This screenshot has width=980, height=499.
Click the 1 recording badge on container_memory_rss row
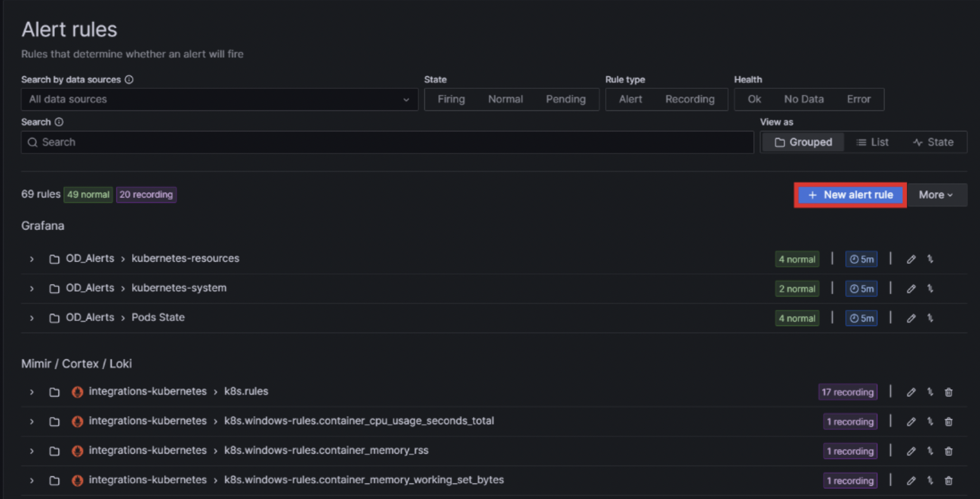pos(850,451)
